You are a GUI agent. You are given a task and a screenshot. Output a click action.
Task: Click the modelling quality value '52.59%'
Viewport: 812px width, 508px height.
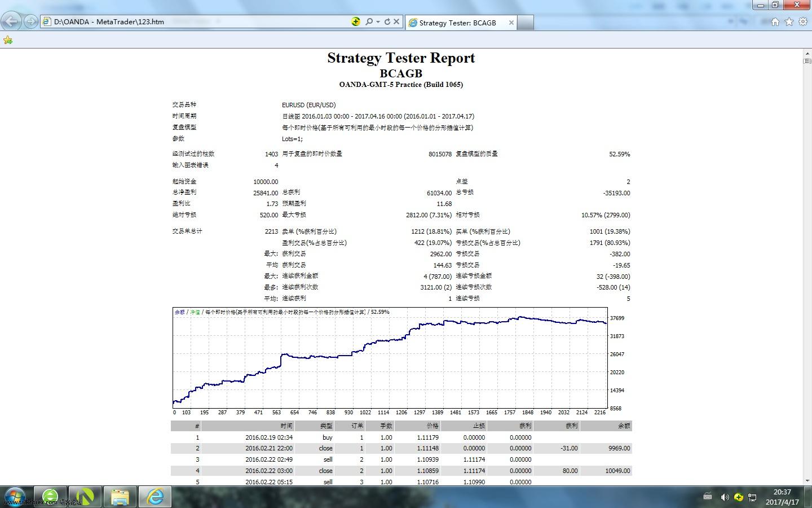pos(620,154)
